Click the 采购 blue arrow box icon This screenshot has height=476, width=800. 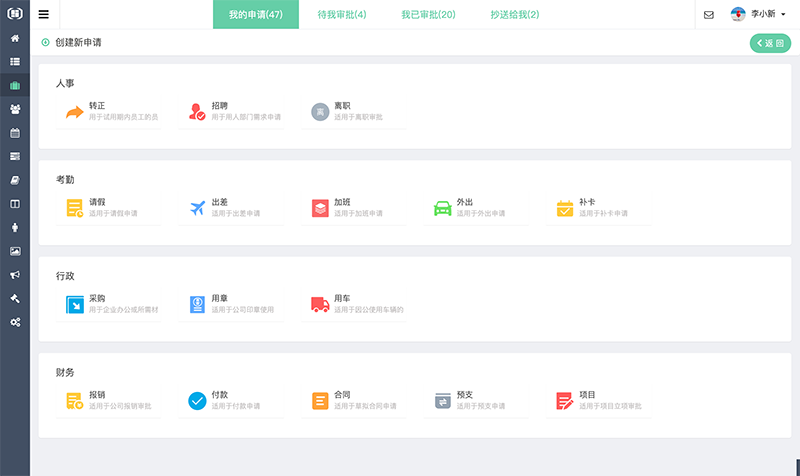[x=74, y=305]
